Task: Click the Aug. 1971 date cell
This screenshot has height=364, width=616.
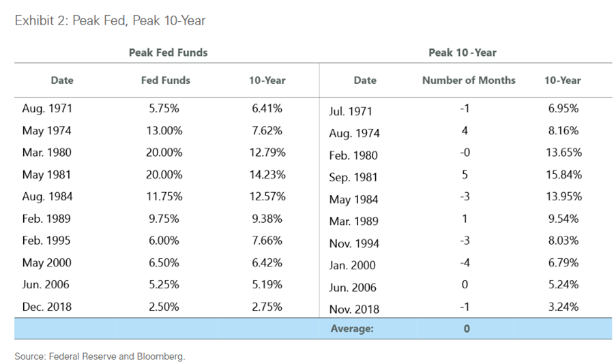Action: pos(47,108)
